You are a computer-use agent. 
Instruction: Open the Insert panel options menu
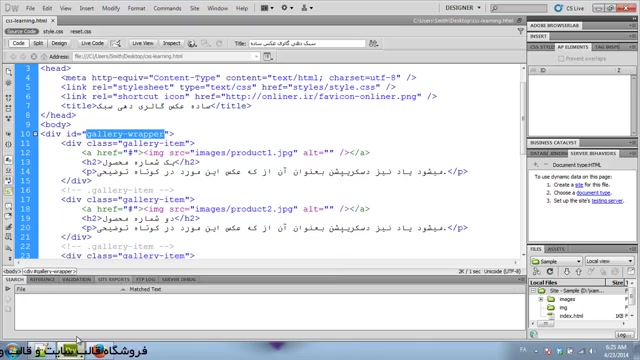click(x=632, y=36)
